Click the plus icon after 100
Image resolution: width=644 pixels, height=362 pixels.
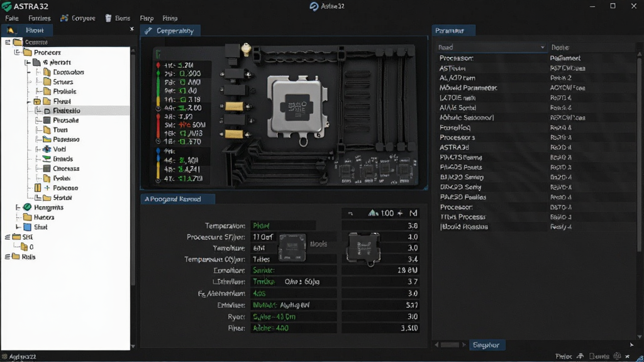(x=400, y=213)
